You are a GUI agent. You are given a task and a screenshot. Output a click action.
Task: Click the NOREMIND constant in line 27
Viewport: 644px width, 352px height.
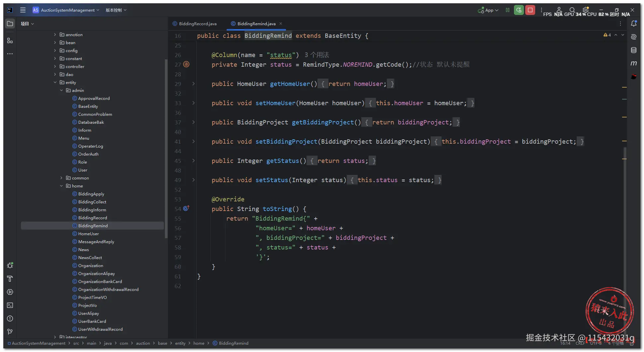point(357,64)
